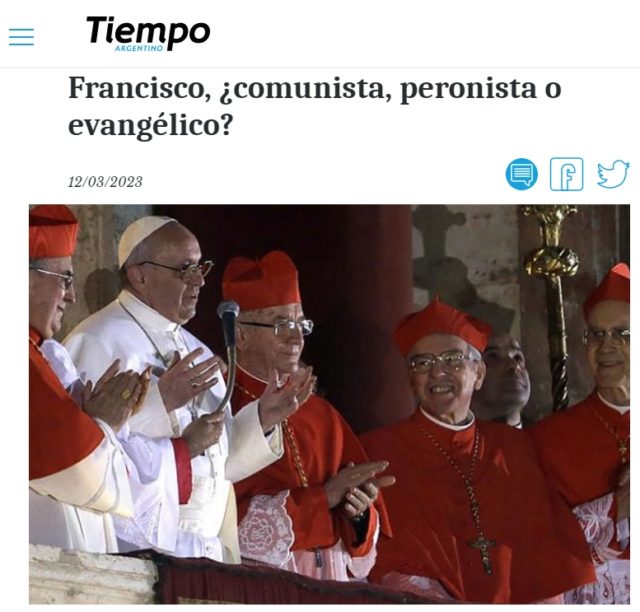Open the hamburger navigation menu

[21, 37]
